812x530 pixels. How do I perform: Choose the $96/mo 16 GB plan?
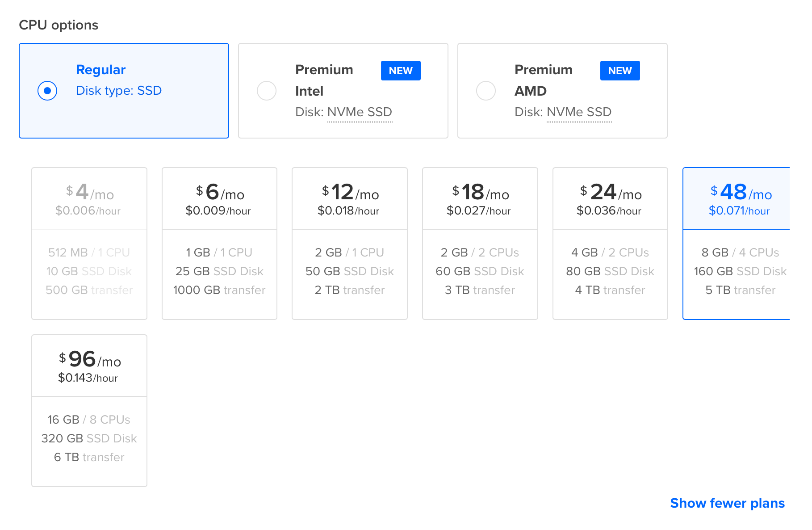pos(89,410)
